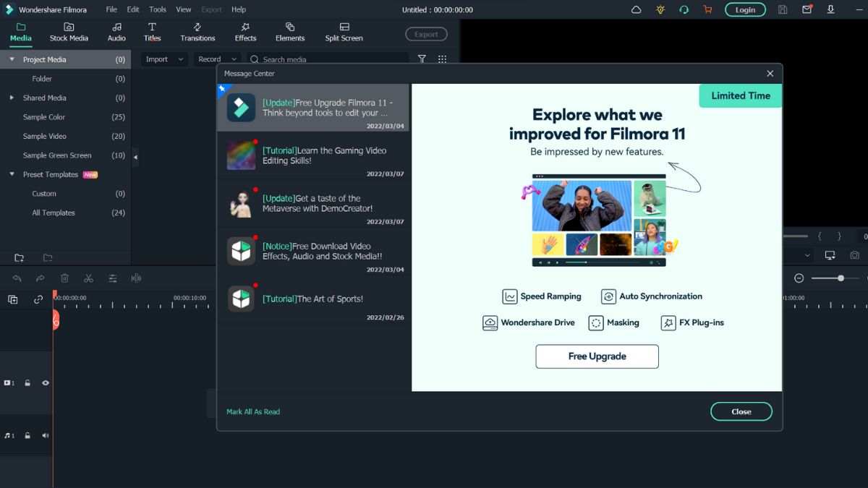Lock the video track

coord(27,382)
